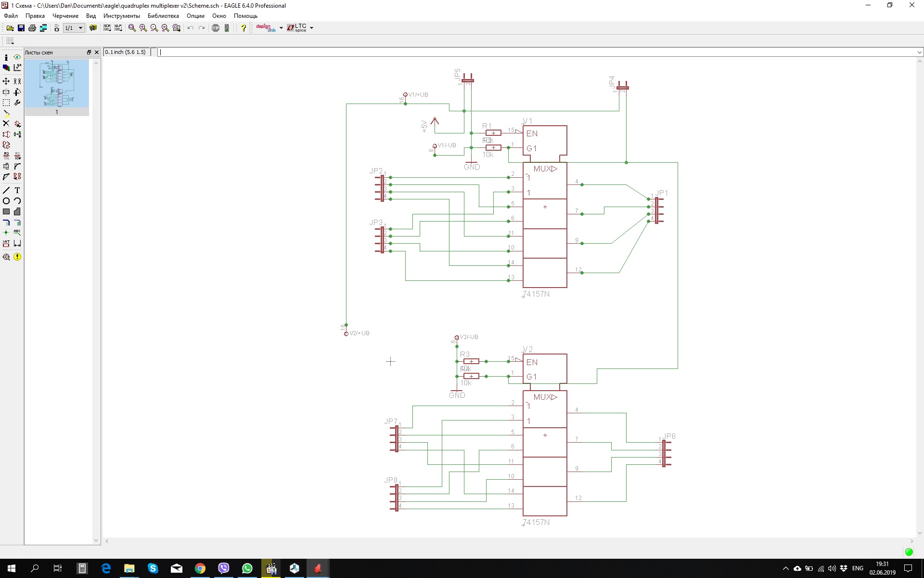
Task: Select the Circle drawing tool
Action: (6, 201)
